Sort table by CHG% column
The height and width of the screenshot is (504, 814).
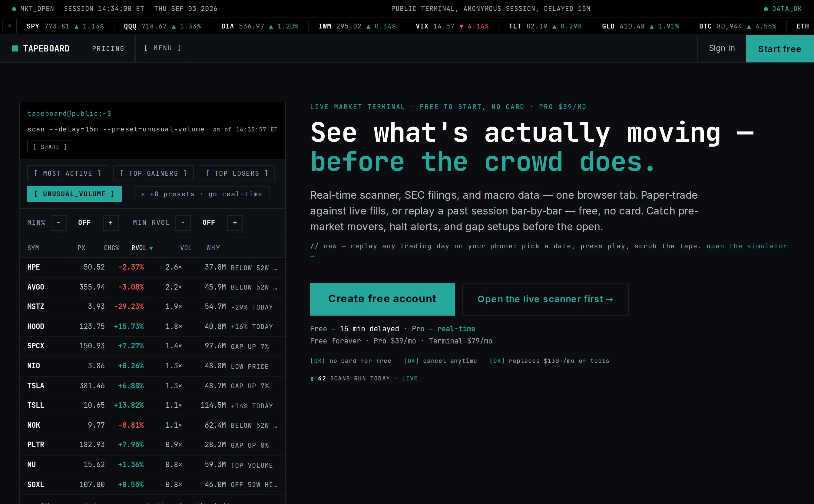point(112,248)
